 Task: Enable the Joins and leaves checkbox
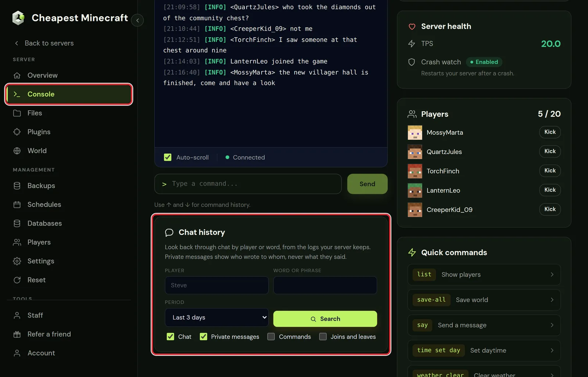323,337
